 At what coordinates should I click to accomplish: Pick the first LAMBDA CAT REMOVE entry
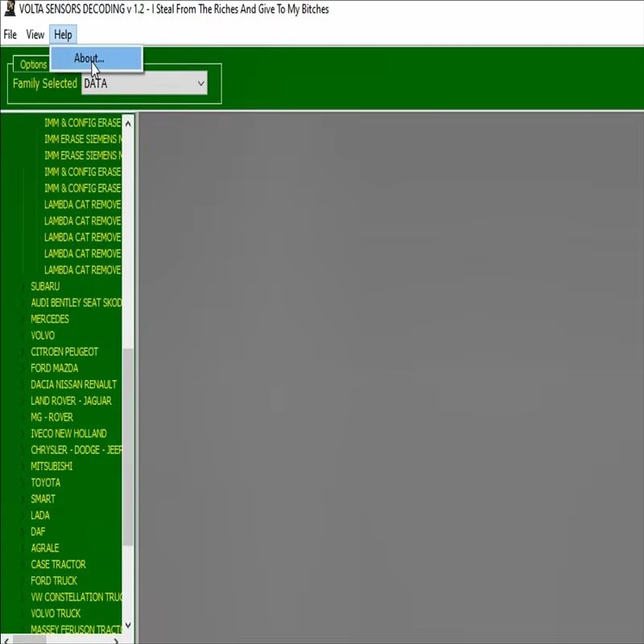(83, 205)
